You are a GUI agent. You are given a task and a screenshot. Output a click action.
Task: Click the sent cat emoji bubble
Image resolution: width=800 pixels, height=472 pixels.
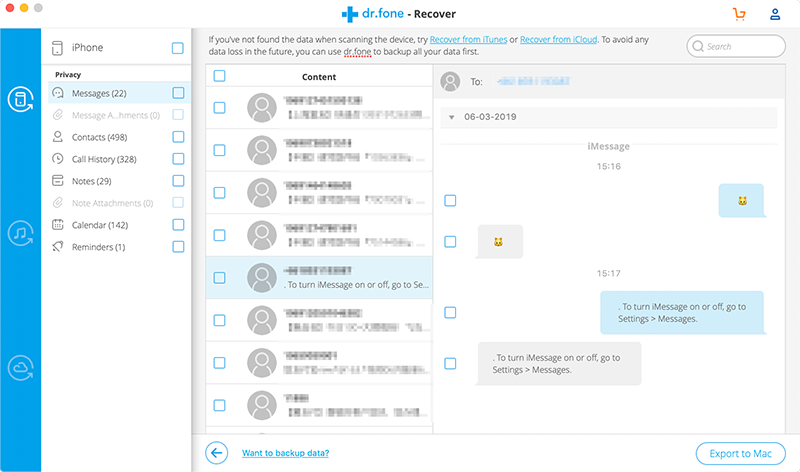pyautogui.click(x=742, y=201)
